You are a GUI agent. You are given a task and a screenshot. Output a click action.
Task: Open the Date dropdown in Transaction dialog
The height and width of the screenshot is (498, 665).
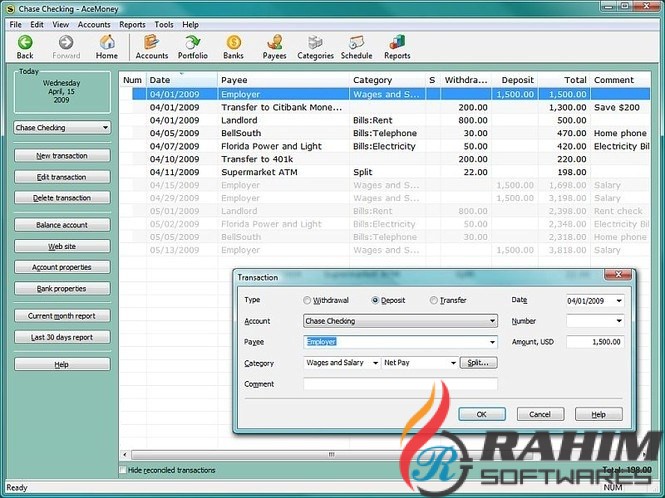[619, 301]
